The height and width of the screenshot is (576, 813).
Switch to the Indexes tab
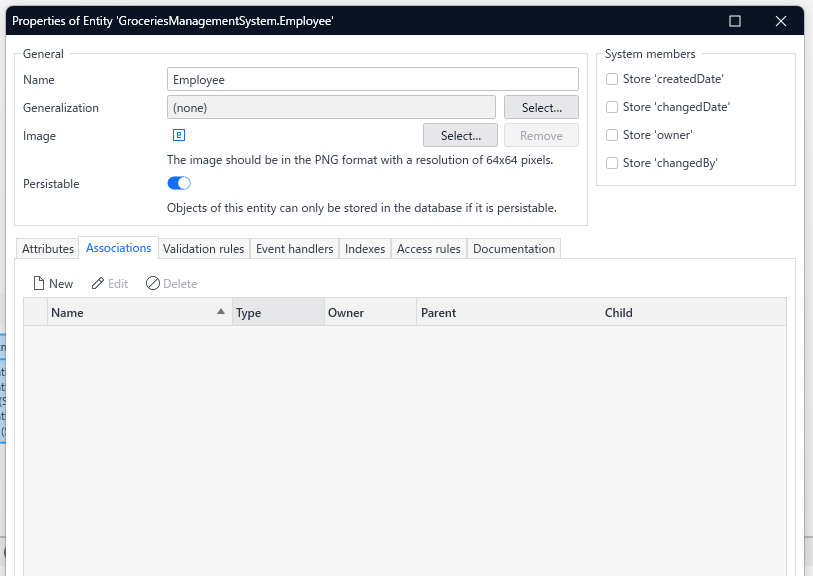click(365, 249)
